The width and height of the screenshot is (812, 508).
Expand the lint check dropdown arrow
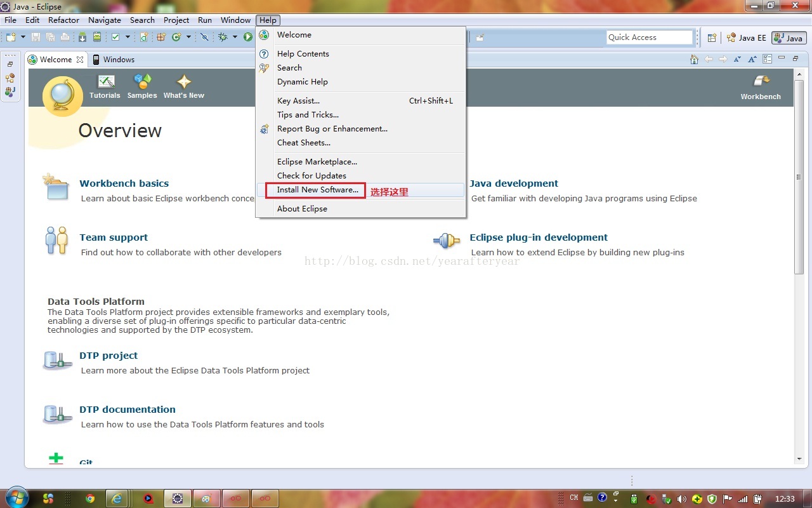tap(128, 37)
